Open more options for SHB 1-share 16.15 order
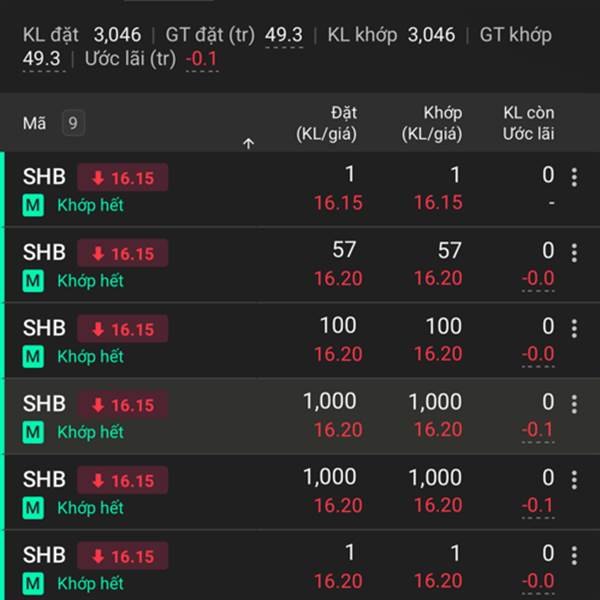 point(574,177)
